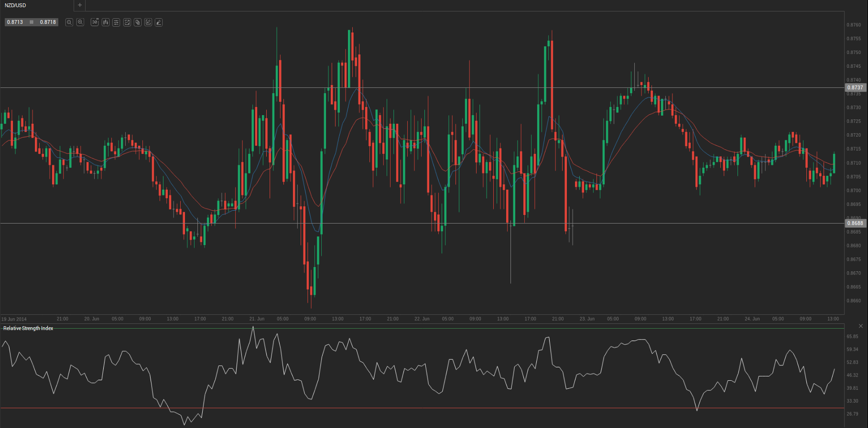The height and width of the screenshot is (428, 868).
Task: Click the indicators chart icon
Action: pos(127,22)
